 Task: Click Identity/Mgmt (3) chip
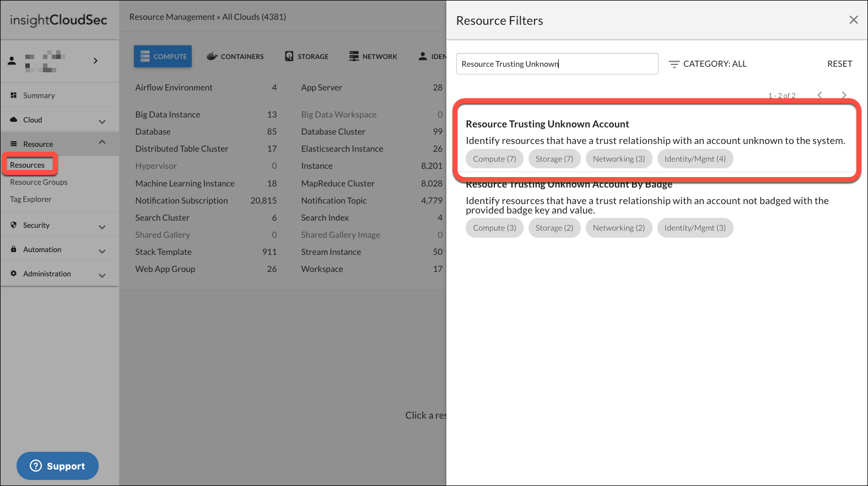pyautogui.click(x=695, y=228)
